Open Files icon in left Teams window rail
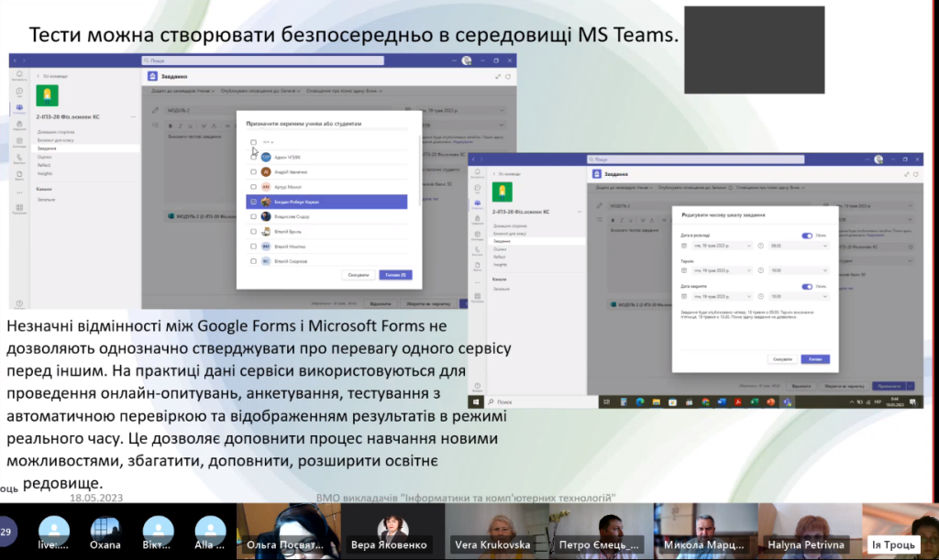Viewport: 939px width, 560px height. coord(19,175)
